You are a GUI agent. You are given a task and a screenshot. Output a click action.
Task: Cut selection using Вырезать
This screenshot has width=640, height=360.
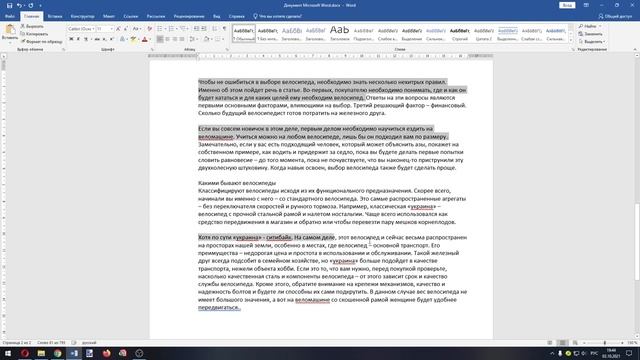point(32,26)
